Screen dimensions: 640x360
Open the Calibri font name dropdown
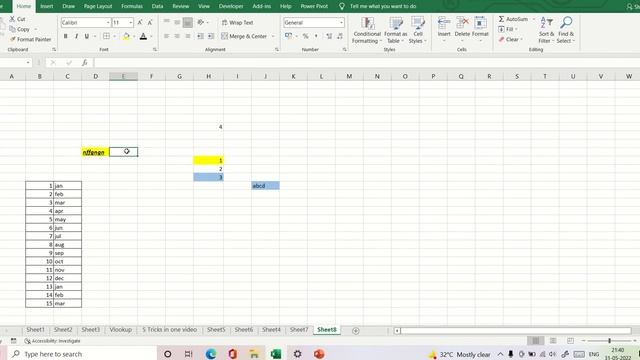pyautogui.click(x=108, y=23)
